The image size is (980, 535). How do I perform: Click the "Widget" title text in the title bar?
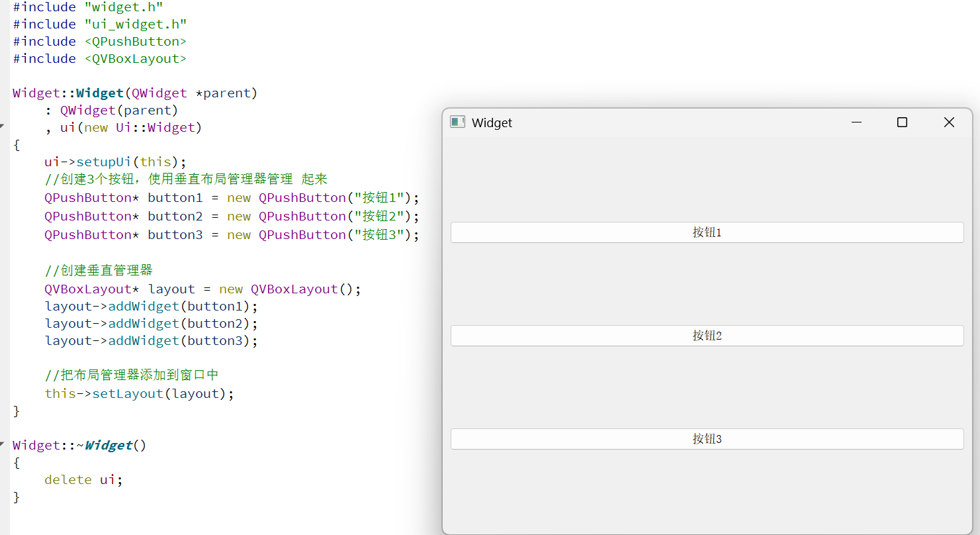492,122
